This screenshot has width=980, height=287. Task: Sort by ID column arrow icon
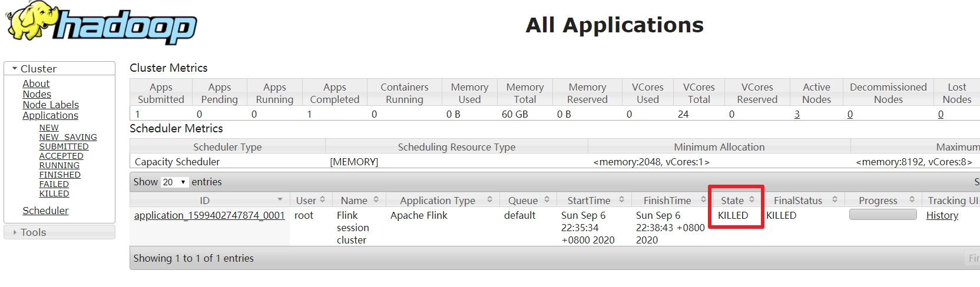280,200
